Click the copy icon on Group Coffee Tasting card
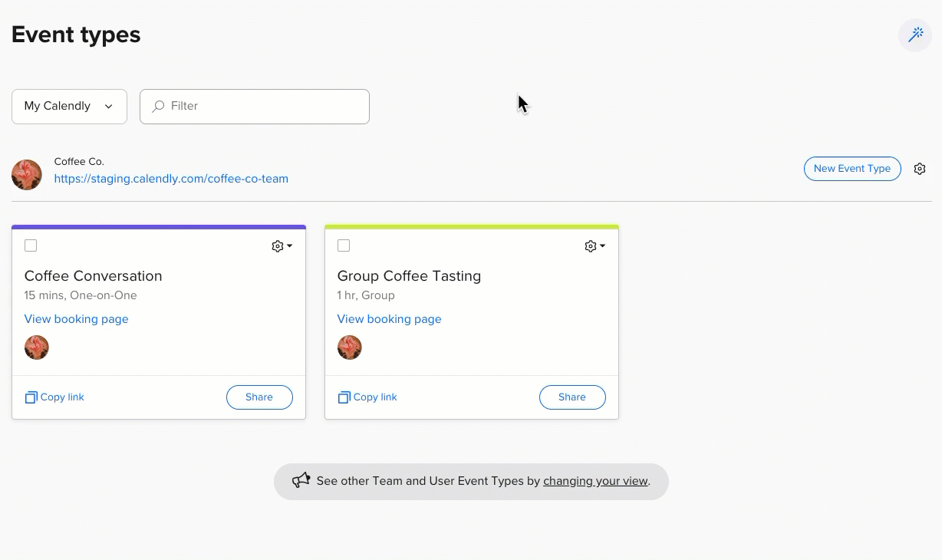 344,397
